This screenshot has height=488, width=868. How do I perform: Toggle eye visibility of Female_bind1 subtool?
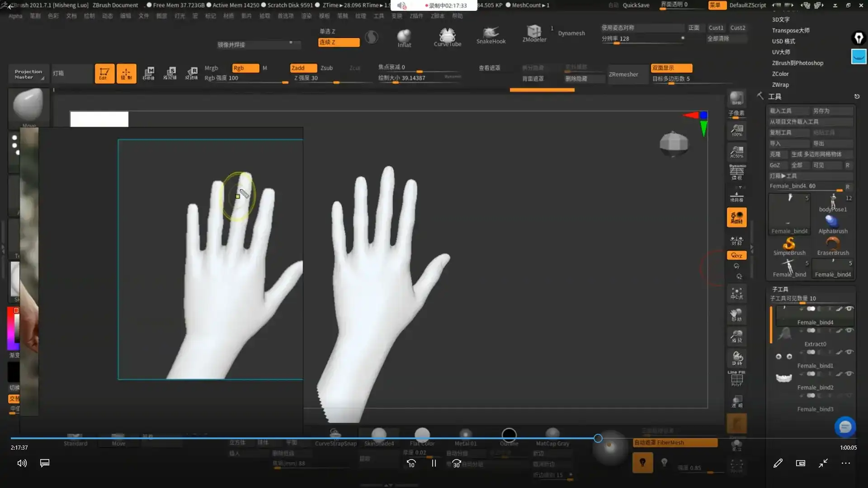(849, 352)
